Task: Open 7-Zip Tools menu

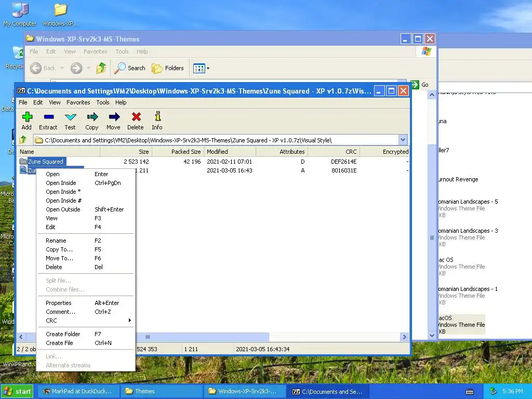Action: (x=103, y=102)
